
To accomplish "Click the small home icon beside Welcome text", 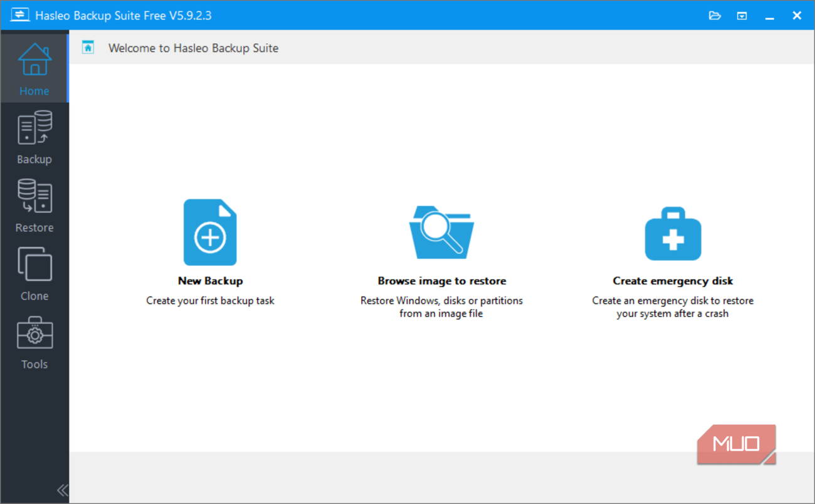I will 88,48.
